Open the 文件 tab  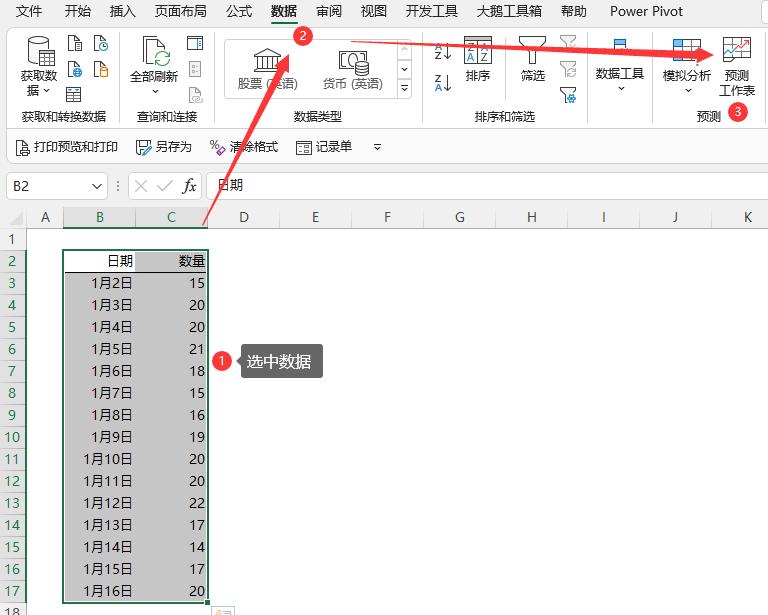tap(28, 11)
